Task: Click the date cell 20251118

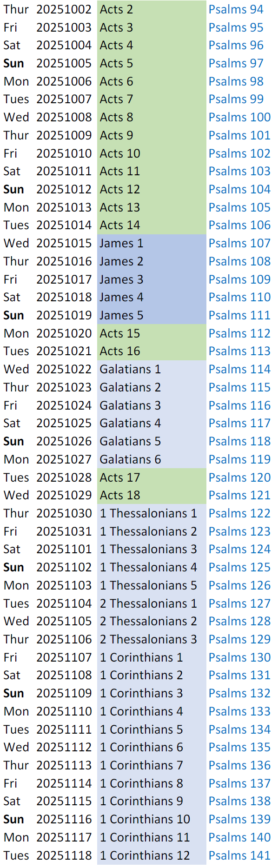Action: click(x=64, y=855)
